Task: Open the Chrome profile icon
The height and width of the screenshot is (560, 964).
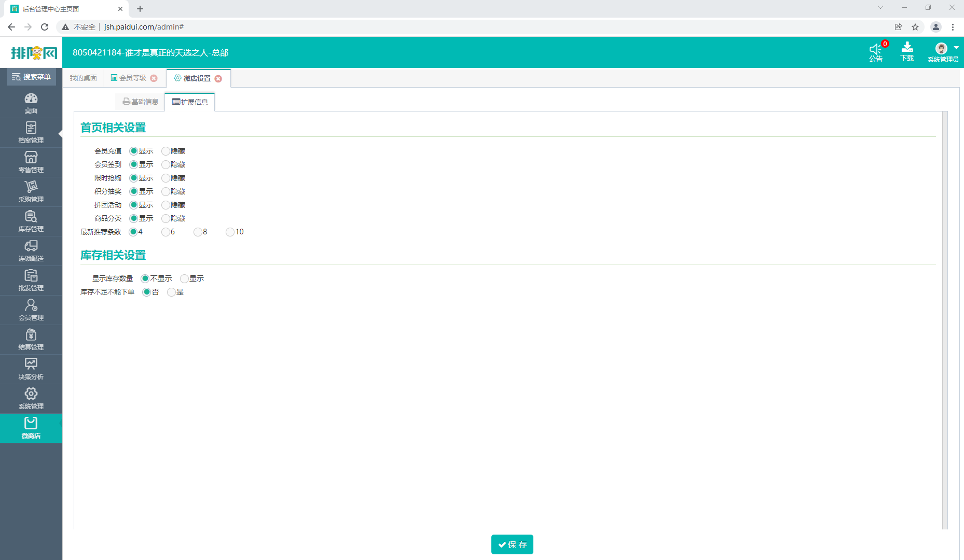Action: click(936, 27)
